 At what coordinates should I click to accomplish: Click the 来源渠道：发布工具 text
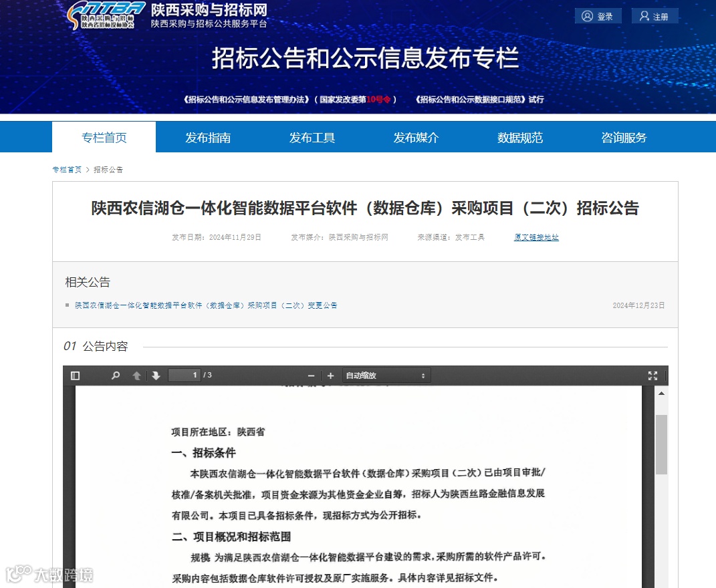(451, 237)
